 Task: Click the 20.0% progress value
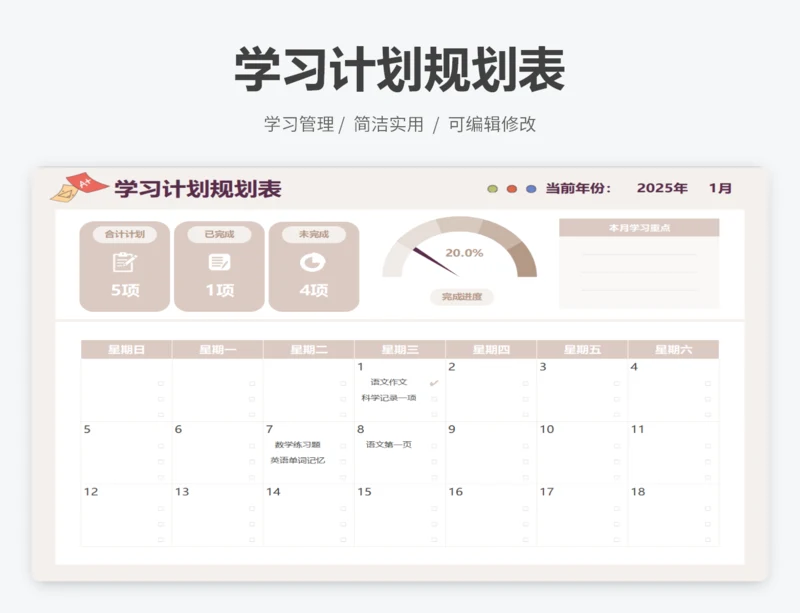464,253
